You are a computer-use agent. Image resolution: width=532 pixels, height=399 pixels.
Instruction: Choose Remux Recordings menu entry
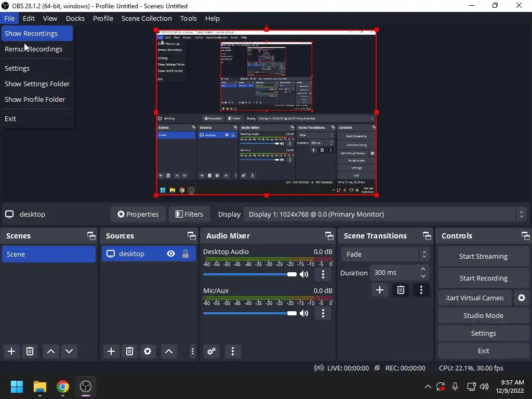(x=37, y=49)
